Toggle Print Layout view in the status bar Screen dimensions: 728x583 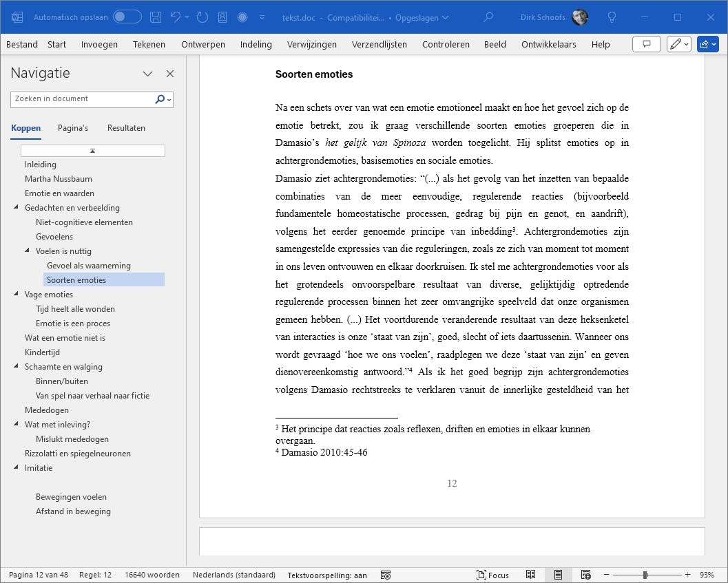coord(559,575)
